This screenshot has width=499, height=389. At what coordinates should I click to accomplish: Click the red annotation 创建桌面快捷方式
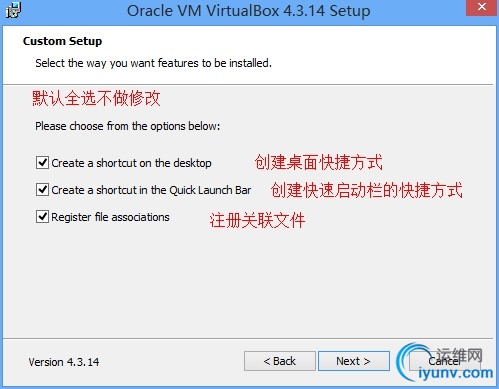(319, 162)
